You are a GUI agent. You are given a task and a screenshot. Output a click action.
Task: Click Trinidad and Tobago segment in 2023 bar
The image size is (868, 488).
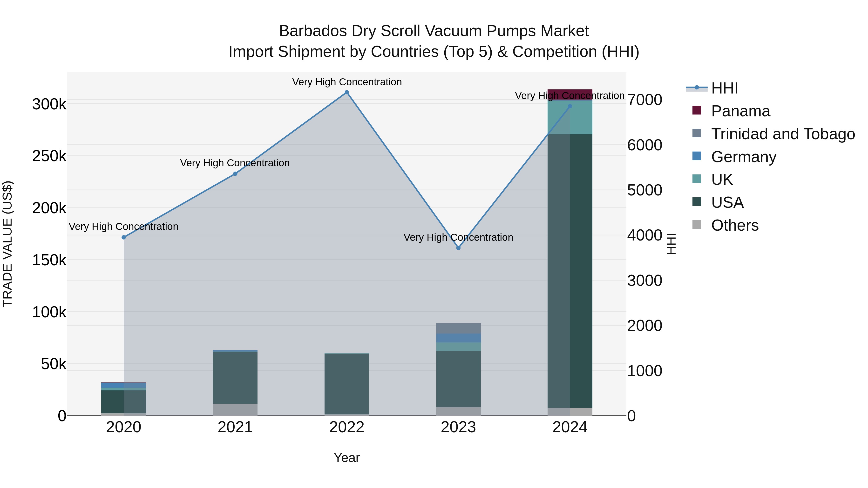click(458, 328)
